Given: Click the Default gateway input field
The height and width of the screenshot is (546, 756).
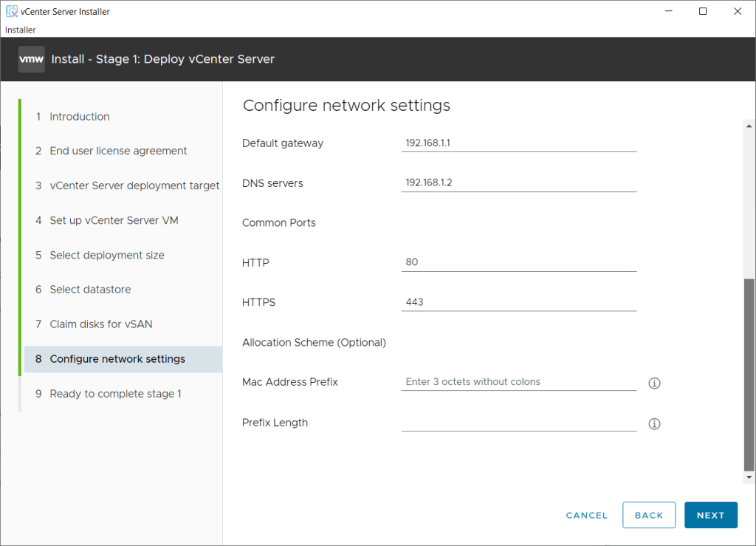Looking at the screenshot, I should 518,143.
